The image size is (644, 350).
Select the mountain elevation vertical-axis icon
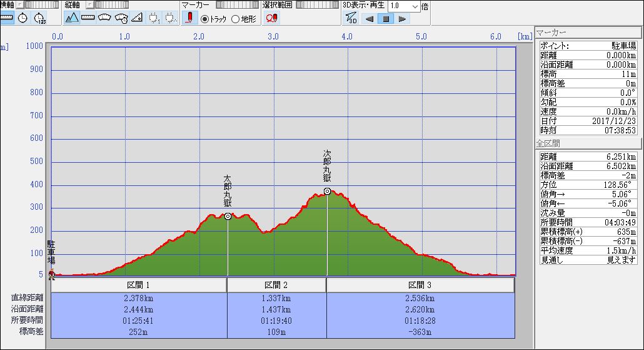(x=72, y=18)
